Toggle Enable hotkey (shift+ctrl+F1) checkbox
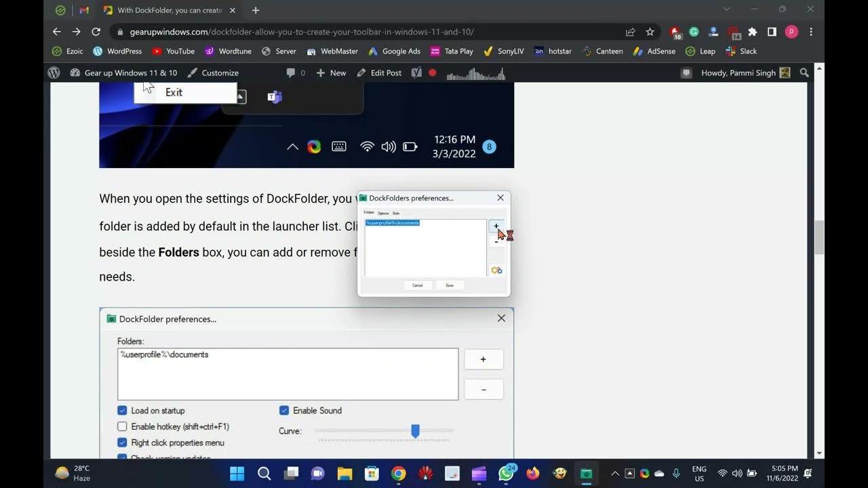Image resolution: width=868 pixels, height=488 pixels. (x=122, y=427)
